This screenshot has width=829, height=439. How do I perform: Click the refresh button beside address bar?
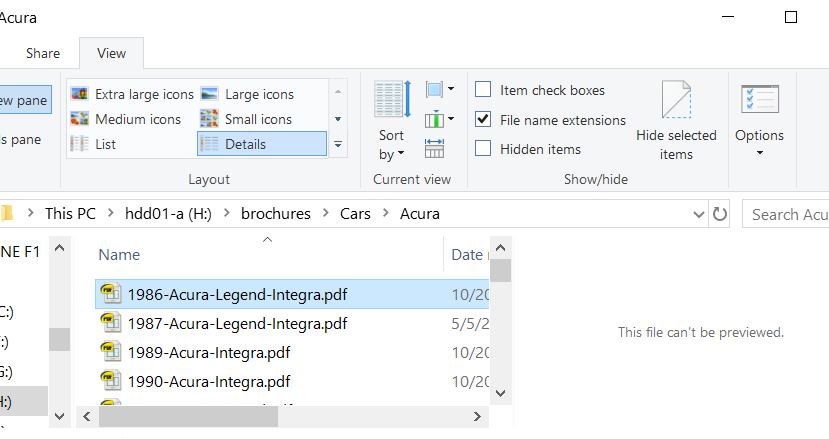pos(719,214)
